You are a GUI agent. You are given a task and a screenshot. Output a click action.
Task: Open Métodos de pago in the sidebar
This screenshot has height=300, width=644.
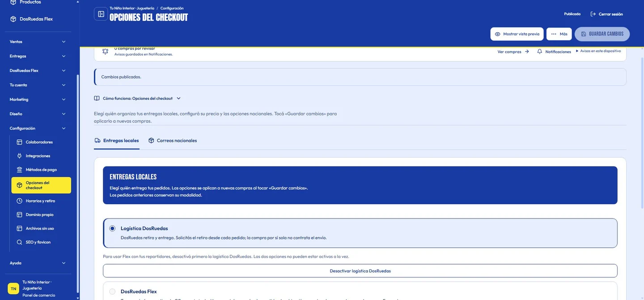41,170
